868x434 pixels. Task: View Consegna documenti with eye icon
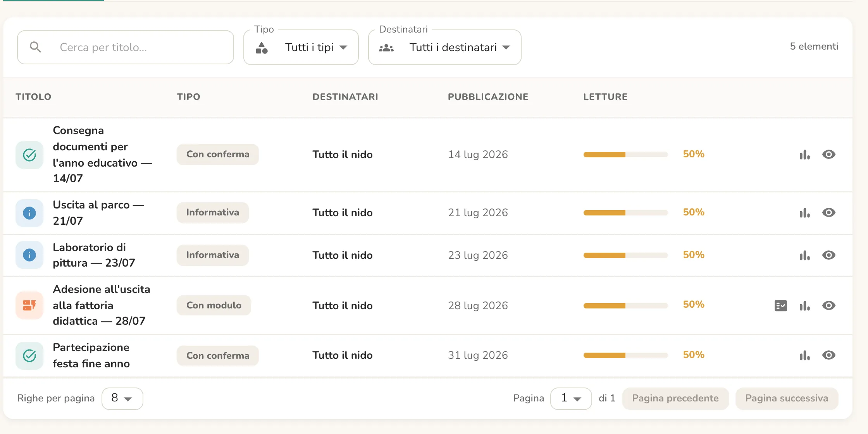[x=828, y=155]
